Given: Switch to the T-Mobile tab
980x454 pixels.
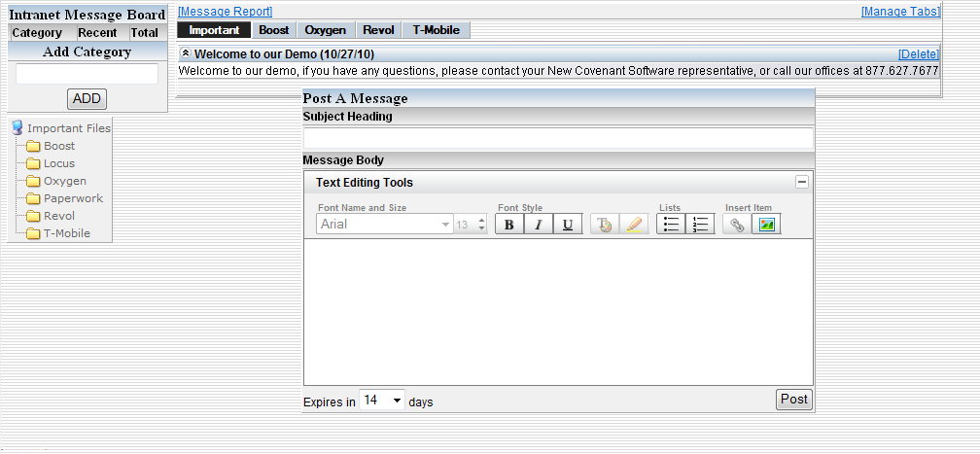Looking at the screenshot, I should pyautogui.click(x=436, y=30).
